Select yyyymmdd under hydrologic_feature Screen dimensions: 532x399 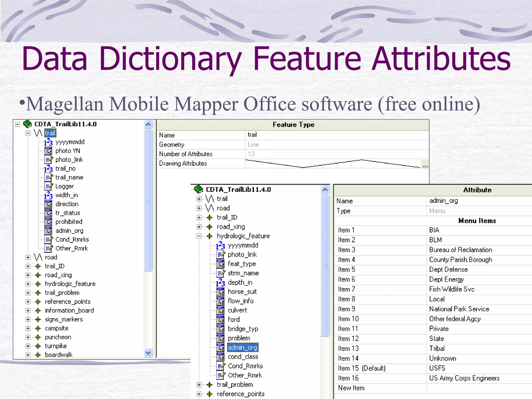243,245
